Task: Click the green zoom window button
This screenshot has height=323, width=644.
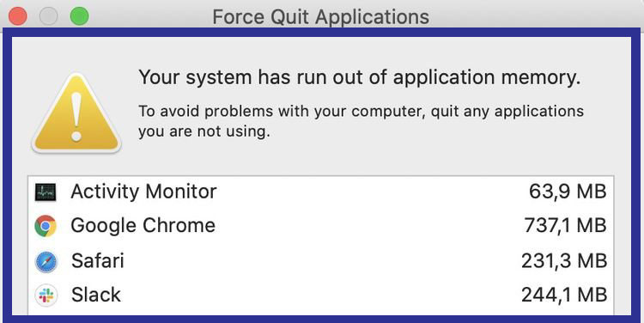Action: (79, 17)
